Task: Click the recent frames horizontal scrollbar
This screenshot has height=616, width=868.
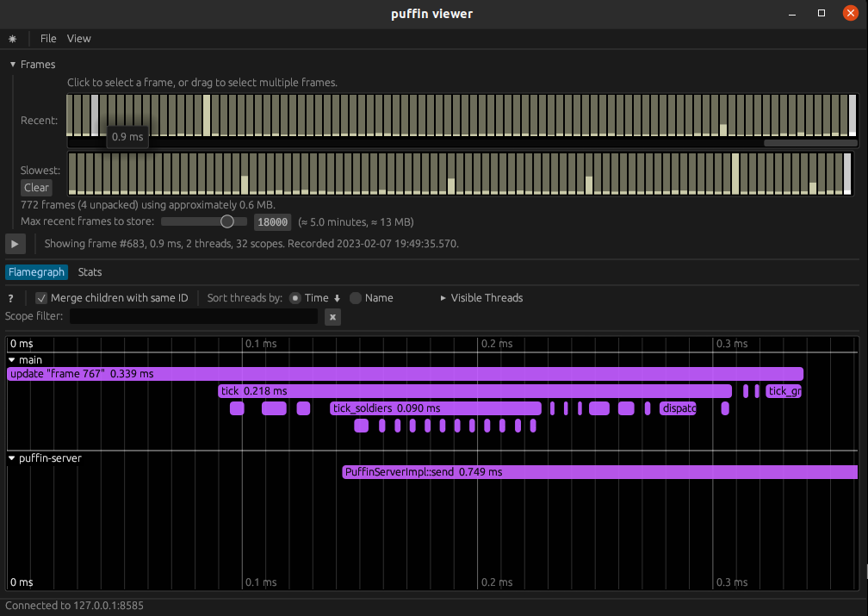Action: point(810,143)
